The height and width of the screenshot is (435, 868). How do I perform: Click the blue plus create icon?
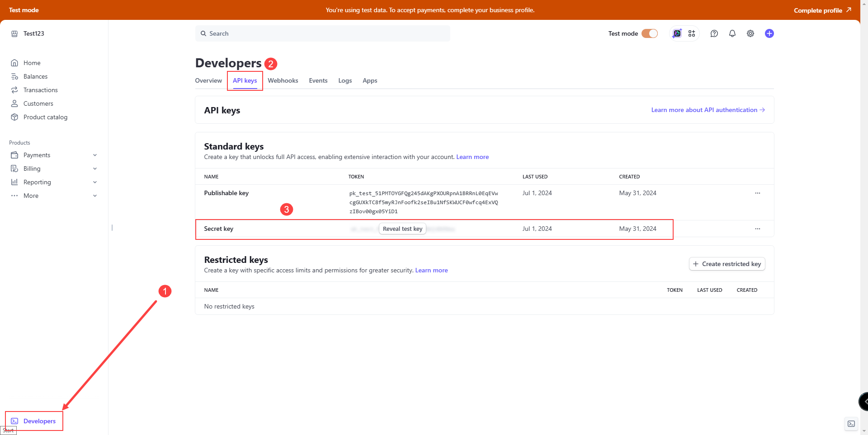(769, 33)
